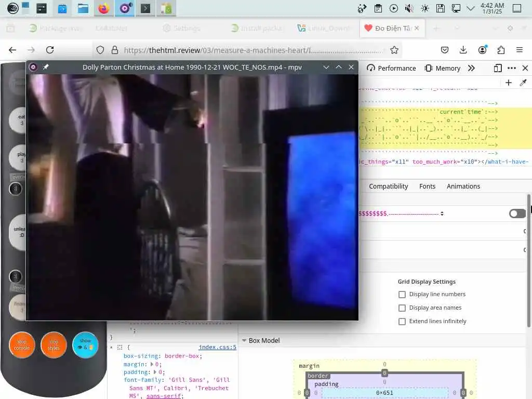Viewport: 532px width, 399px height.
Task: Open the $$$$$$$ selector dropdown stepper
Action: click(442, 214)
